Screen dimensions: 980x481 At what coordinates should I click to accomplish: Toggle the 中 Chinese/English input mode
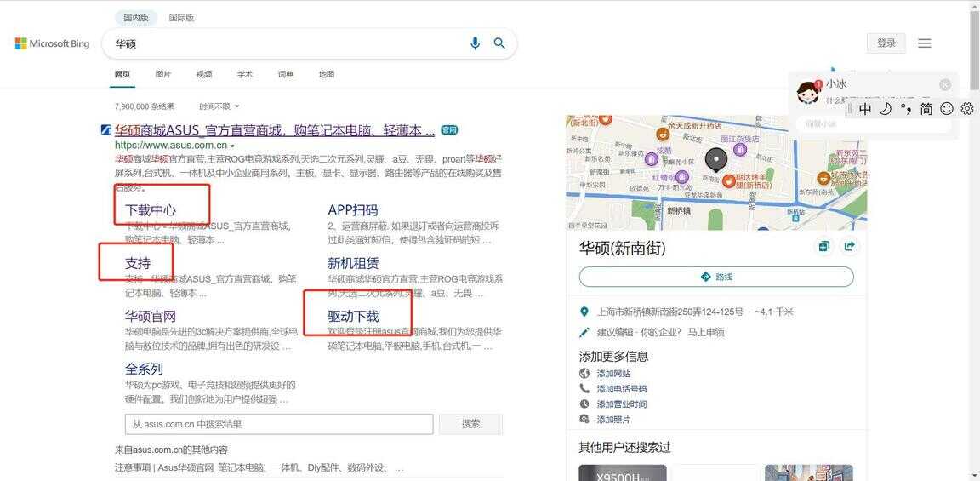[865, 109]
